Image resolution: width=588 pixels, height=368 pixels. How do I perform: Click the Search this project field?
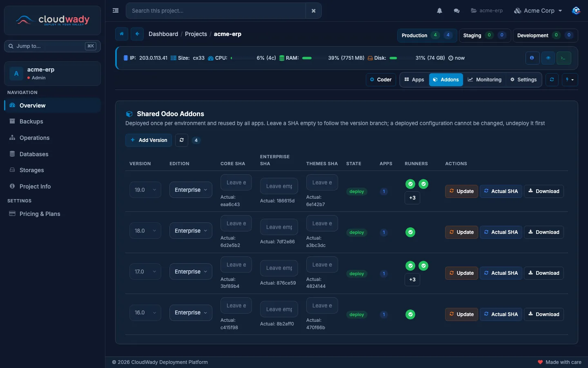tap(216, 11)
